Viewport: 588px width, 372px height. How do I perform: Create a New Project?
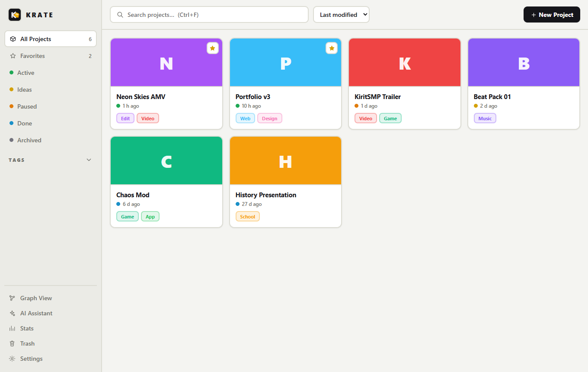552,15
